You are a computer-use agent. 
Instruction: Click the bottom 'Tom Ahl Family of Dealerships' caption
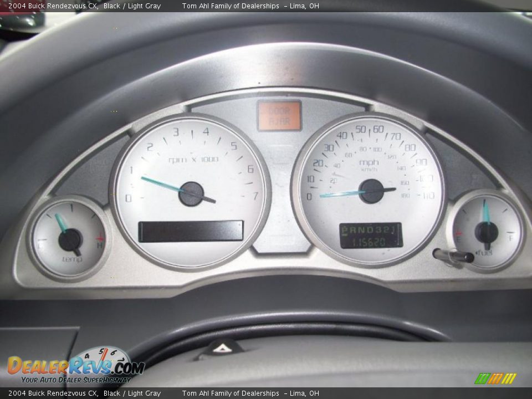tap(231, 393)
